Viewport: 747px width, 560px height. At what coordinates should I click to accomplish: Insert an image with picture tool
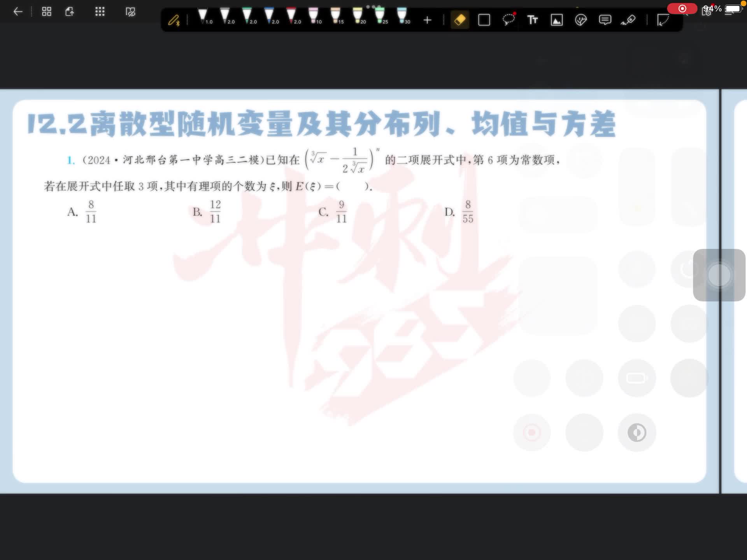pyautogui.click(x=557, y=20)
